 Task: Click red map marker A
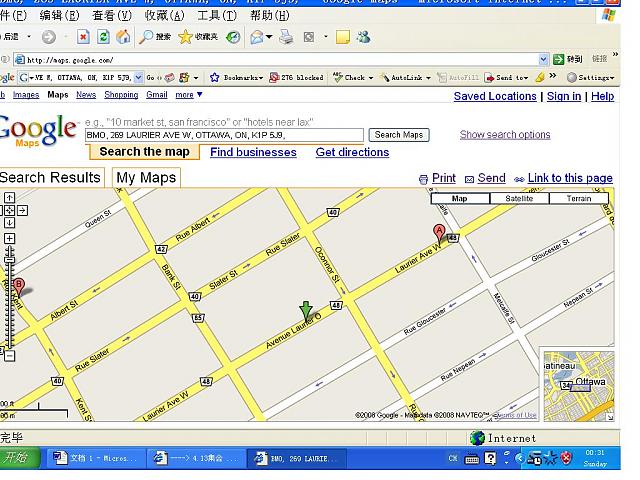pyautogui.click(x=438, y=232)
